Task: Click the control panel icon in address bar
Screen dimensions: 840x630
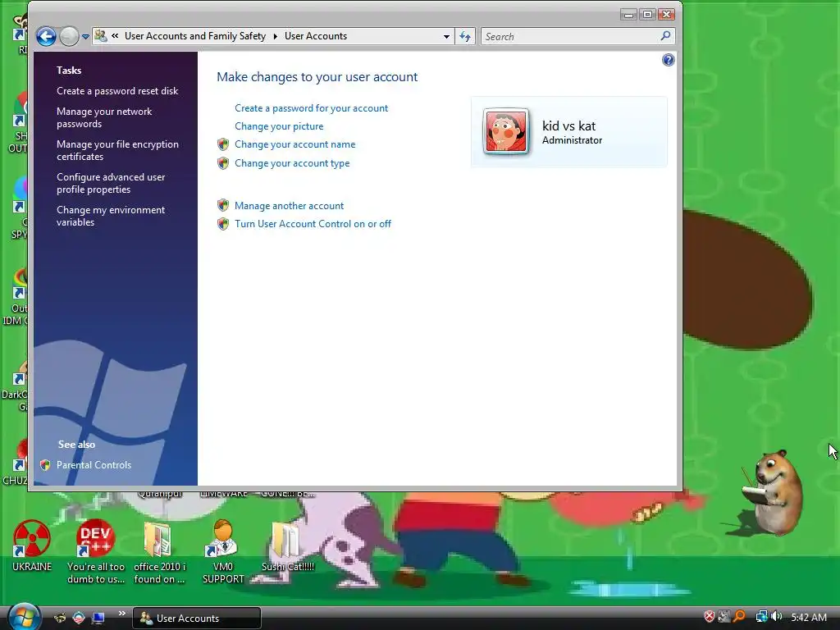Action: tap(100, 36)
